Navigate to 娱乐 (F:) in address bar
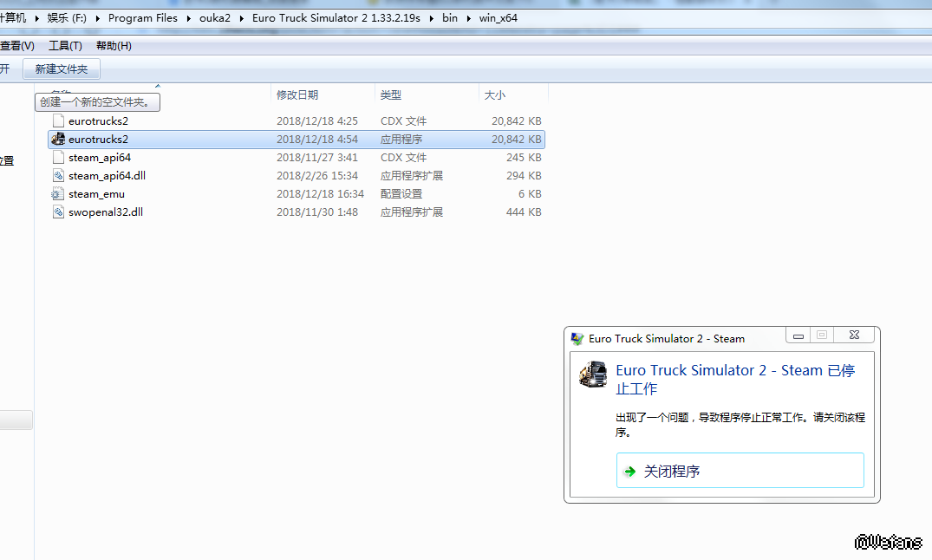The width and height of the screenshot is (932, 560). pyautogui.click(x=67, y=18)
